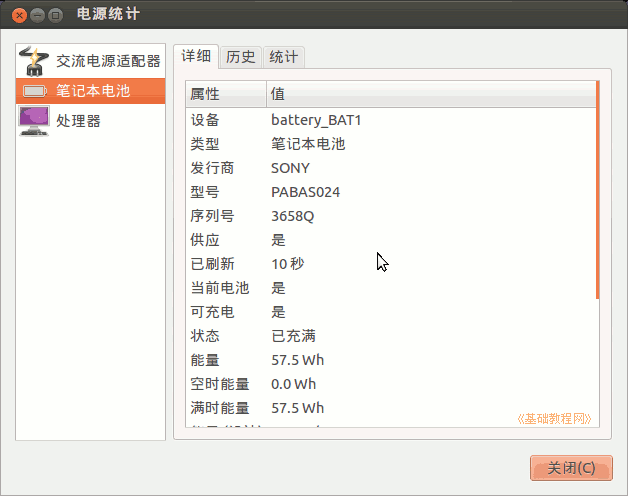Switch to the 详细 tab

[x=196, y=57]
